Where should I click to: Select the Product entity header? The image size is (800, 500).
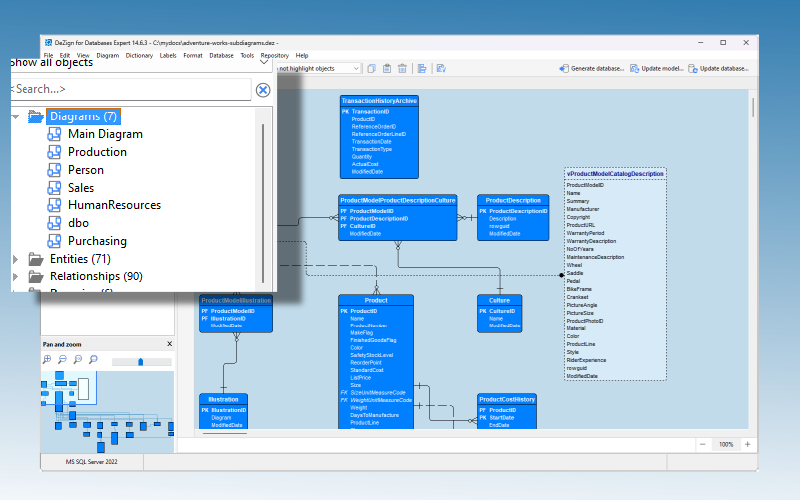[x=376, y=301]
